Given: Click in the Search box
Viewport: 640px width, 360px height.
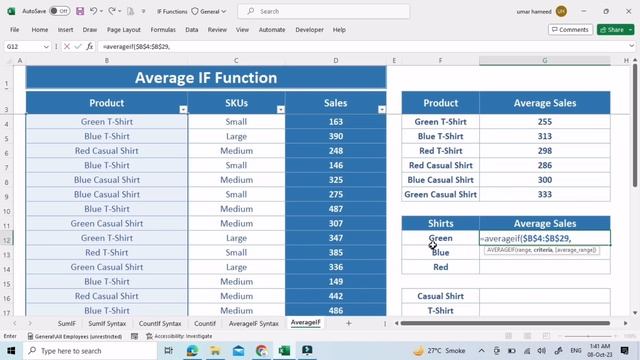Looking at the screenshot, I should click(324, 11).
